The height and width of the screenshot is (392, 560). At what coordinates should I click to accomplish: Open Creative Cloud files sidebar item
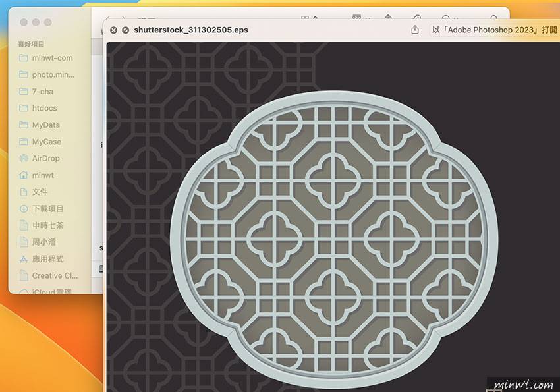pos(54,276)
